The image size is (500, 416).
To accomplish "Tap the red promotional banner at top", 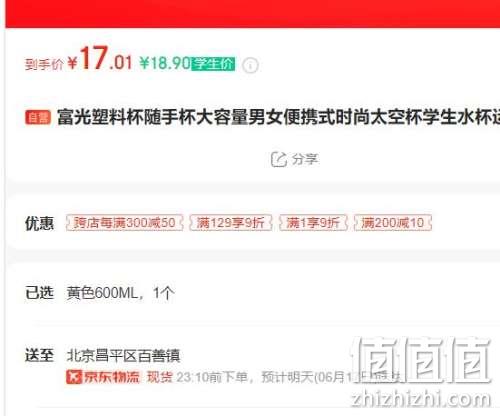I will [x=252, y=14].
